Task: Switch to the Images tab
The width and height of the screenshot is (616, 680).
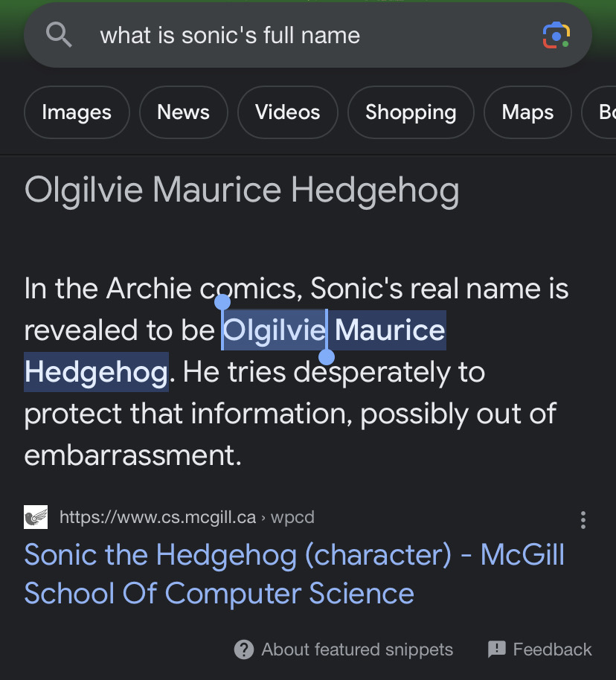Action: (77, 112)
